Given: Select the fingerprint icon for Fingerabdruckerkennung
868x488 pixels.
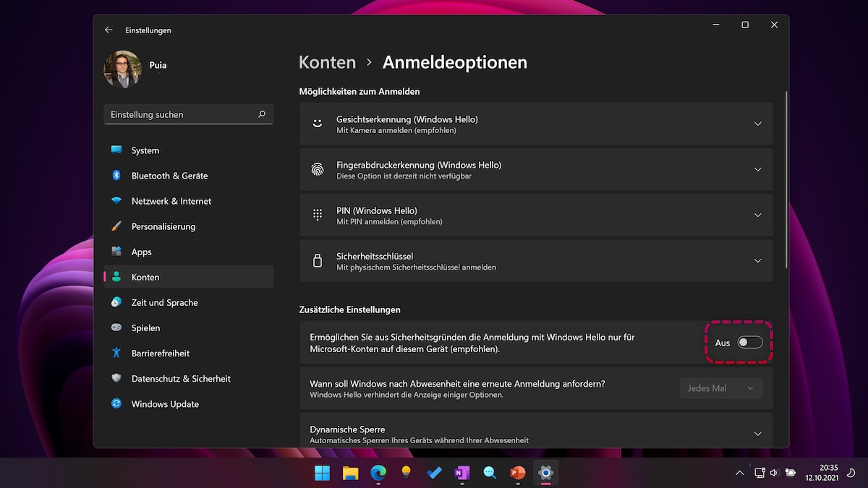Looking at the screenshot, I should pos(317,169).
